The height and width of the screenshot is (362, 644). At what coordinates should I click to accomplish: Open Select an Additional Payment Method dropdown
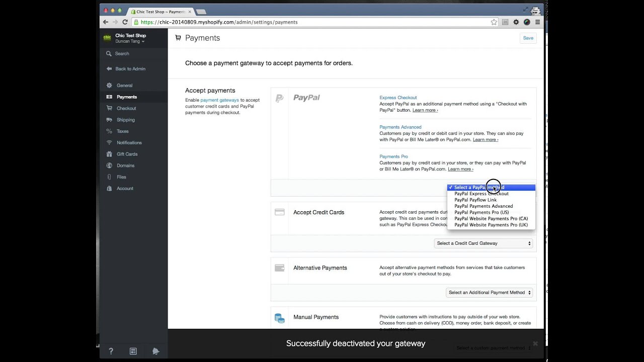(x=489, y=293)
